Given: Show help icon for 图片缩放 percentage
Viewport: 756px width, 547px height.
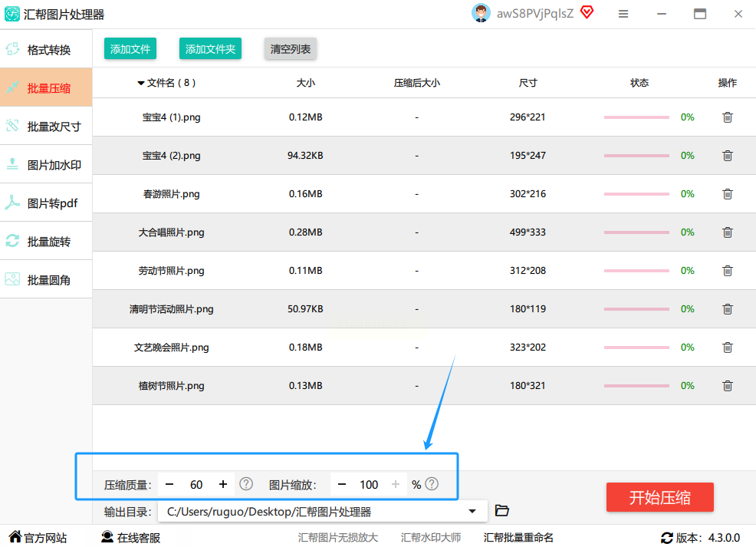Looking at the screenshot, I should click(432, 484).
